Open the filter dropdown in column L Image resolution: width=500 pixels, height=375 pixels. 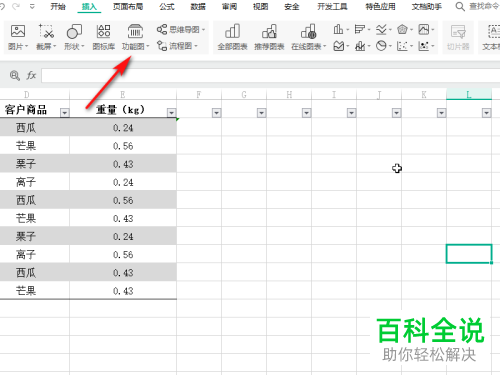[486, 113]
